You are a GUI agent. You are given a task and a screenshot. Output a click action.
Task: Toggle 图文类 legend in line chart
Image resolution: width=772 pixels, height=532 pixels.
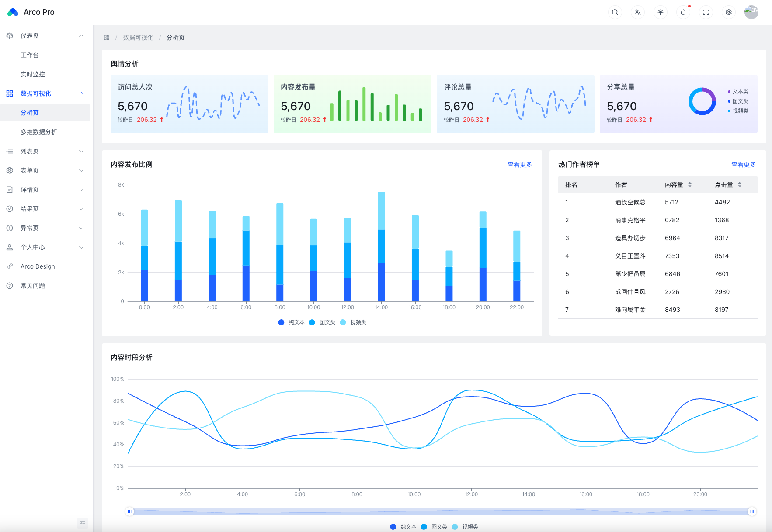(434, 527)
